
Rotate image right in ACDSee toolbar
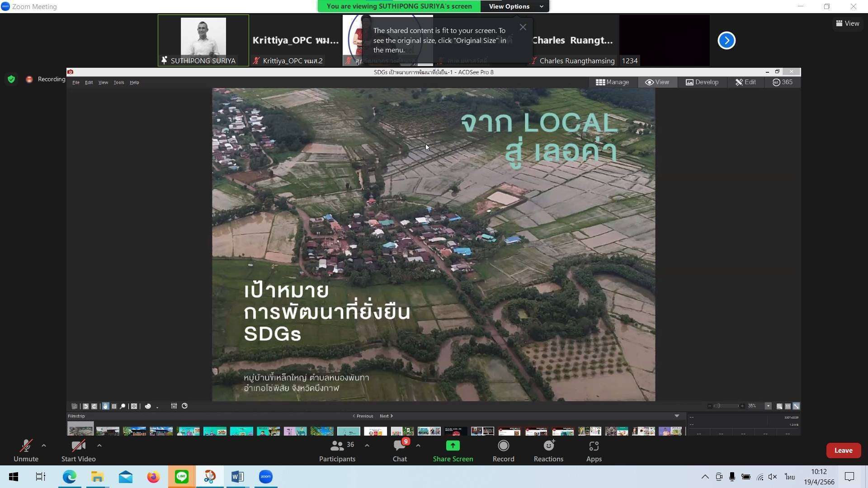(94, 406)
